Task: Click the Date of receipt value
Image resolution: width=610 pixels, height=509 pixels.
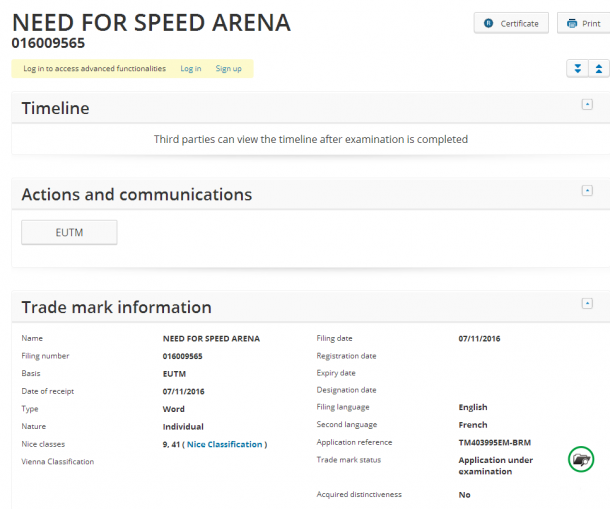Action: tap(183, 391)
